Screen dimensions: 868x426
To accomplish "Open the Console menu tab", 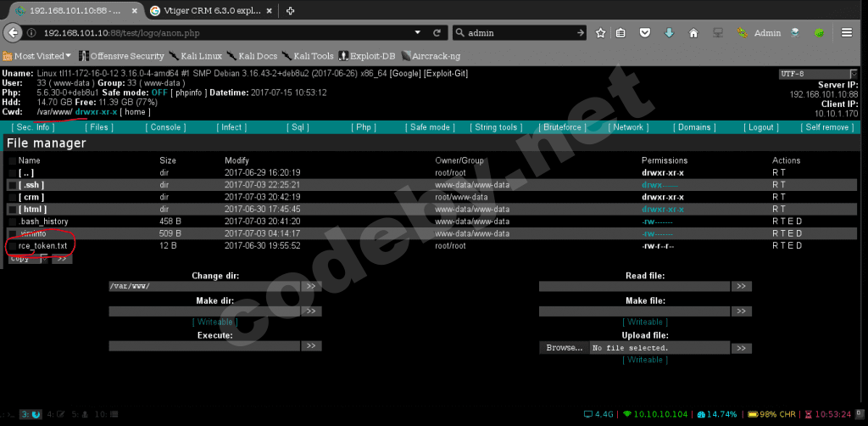I will [165, 127].
